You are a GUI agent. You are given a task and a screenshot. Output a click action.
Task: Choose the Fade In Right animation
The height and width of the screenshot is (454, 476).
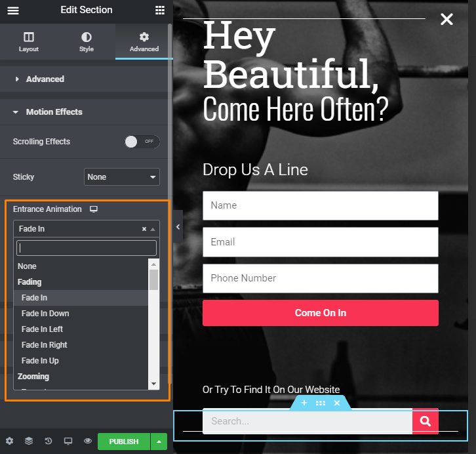(x=81, y=345)
